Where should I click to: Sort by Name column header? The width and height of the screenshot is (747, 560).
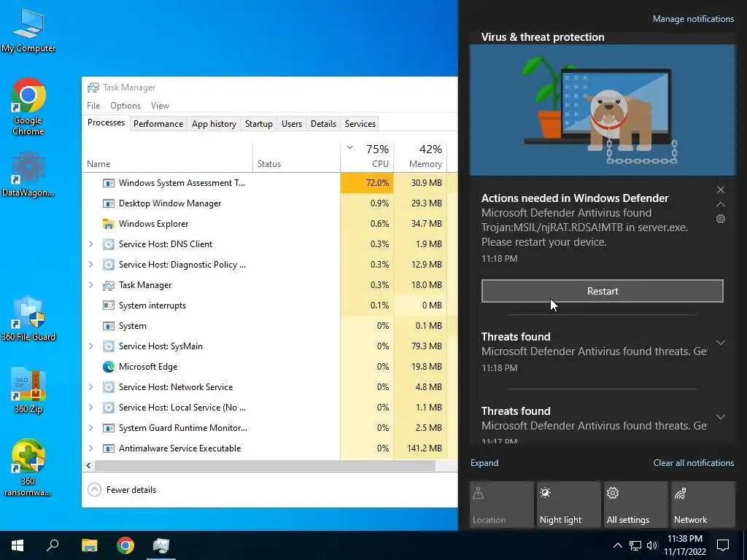167,157
